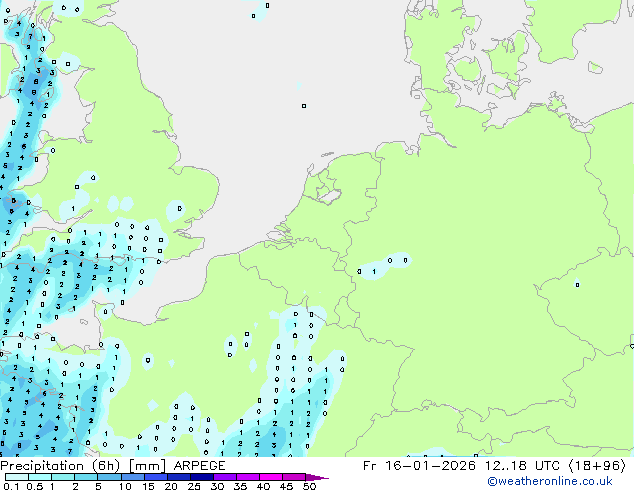This screenshot has width=634, height=490.
Task: Click the legend value label '0.1'
Action: (11, 486)
